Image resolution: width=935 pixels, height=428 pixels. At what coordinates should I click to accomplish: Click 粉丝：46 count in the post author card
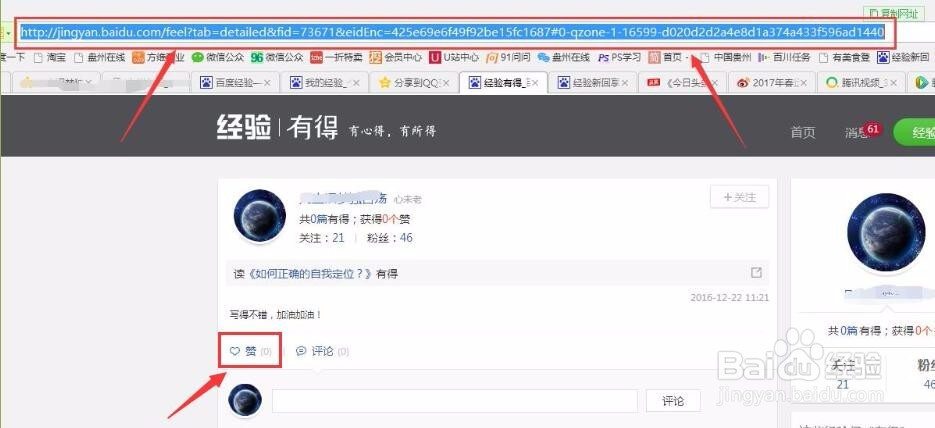pos(390,238)
